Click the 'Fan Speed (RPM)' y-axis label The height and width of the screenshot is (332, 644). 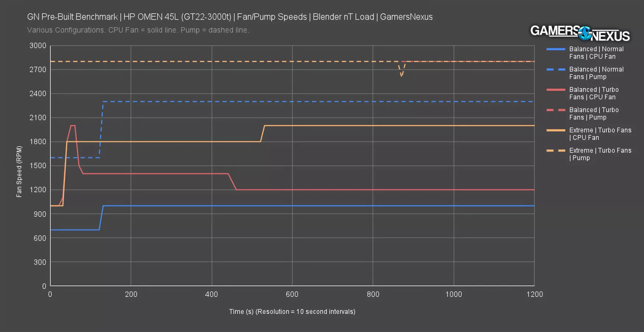point(19,172)
